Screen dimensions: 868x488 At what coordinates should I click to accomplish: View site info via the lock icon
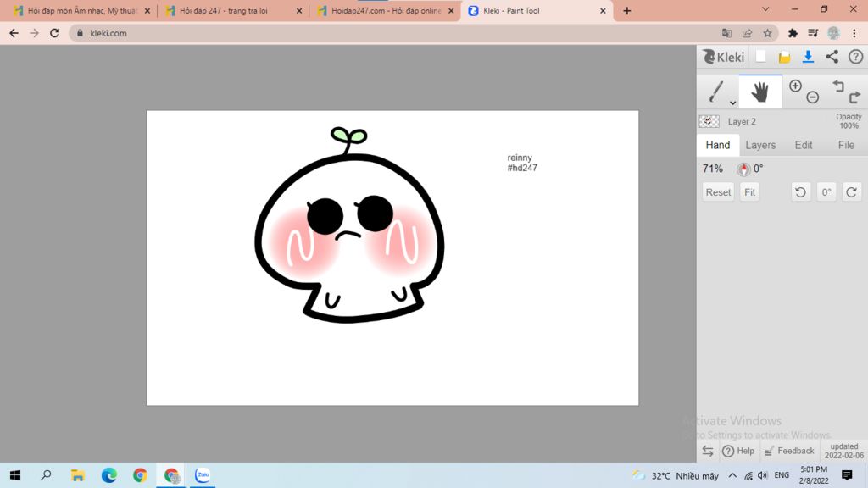(x=80, y=33)
